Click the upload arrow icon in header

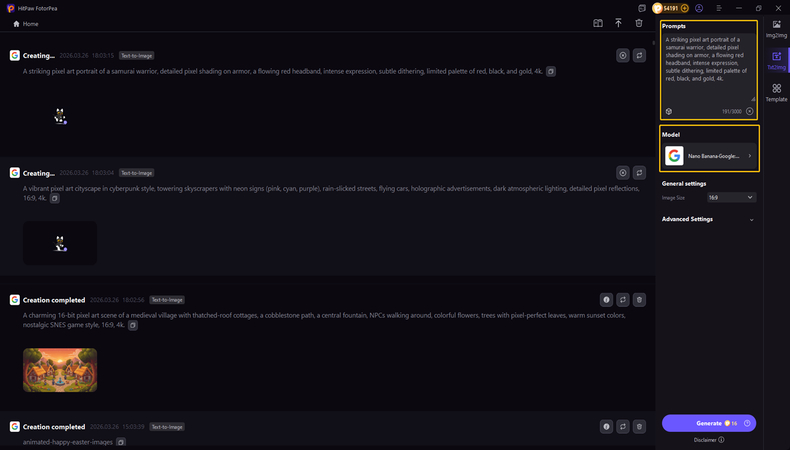tap(619, 23)
